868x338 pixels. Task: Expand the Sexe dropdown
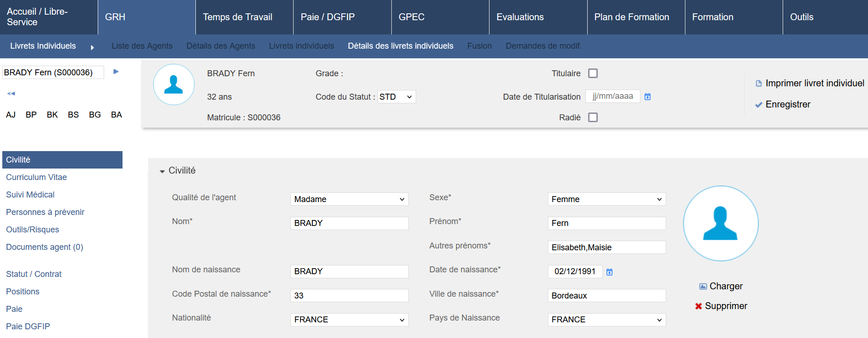click(x=606, y=199)
